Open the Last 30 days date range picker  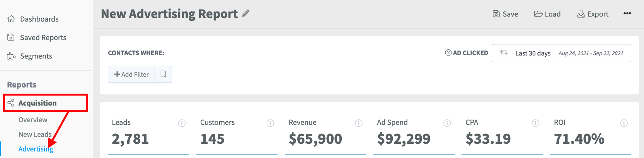point(561,53)
